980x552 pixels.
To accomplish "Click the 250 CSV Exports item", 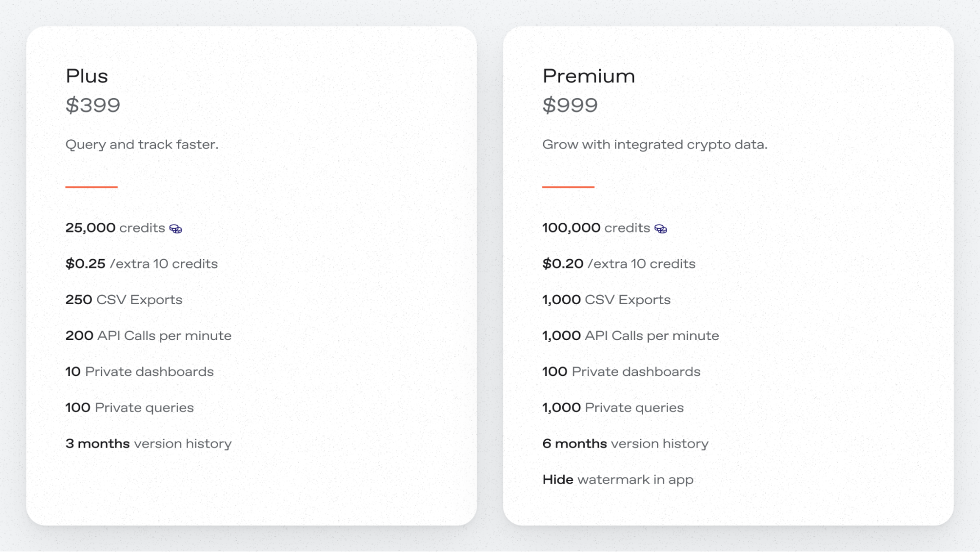I will click(124, 299).
